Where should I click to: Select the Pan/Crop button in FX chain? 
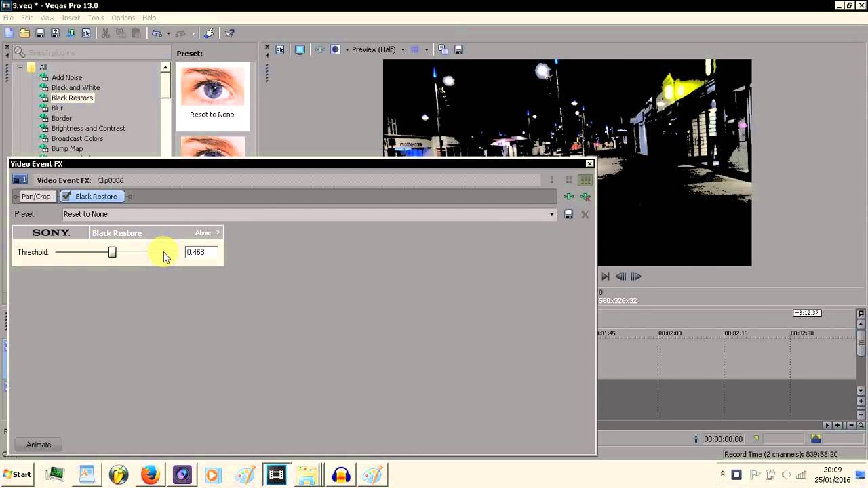pyautogui.click(x=36, y=197)
